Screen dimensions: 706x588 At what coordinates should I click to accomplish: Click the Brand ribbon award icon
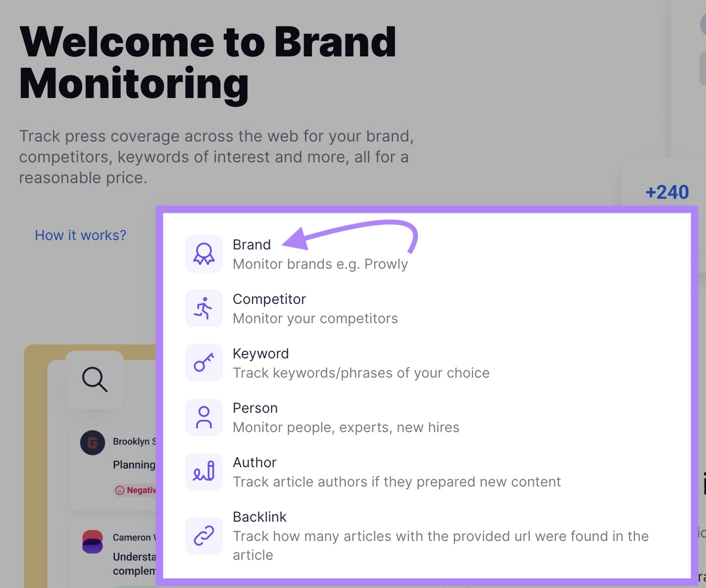204,254
